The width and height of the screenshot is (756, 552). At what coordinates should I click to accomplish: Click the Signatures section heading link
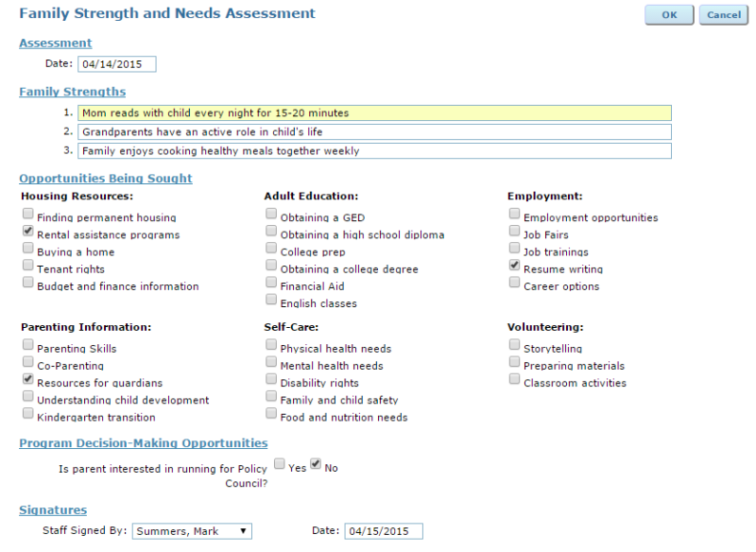[x=53, y=509]
